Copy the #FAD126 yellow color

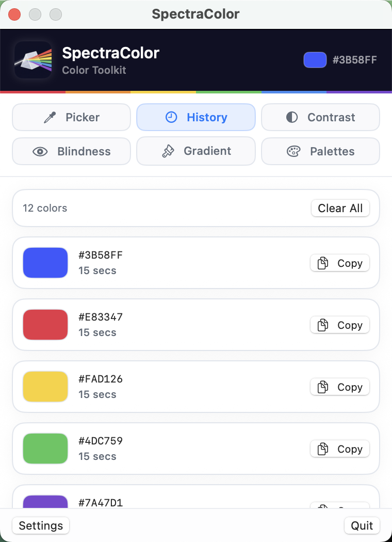click(339, 387)
